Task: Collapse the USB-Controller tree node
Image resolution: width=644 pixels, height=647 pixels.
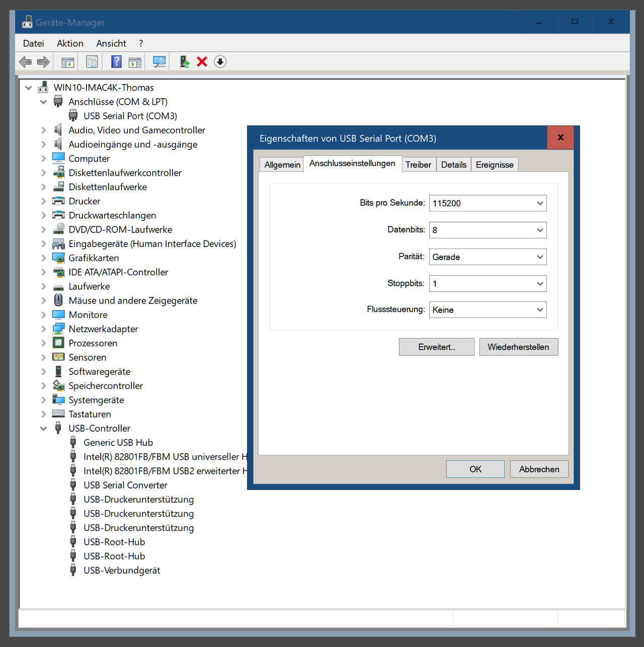Action: tap(44, 428)
